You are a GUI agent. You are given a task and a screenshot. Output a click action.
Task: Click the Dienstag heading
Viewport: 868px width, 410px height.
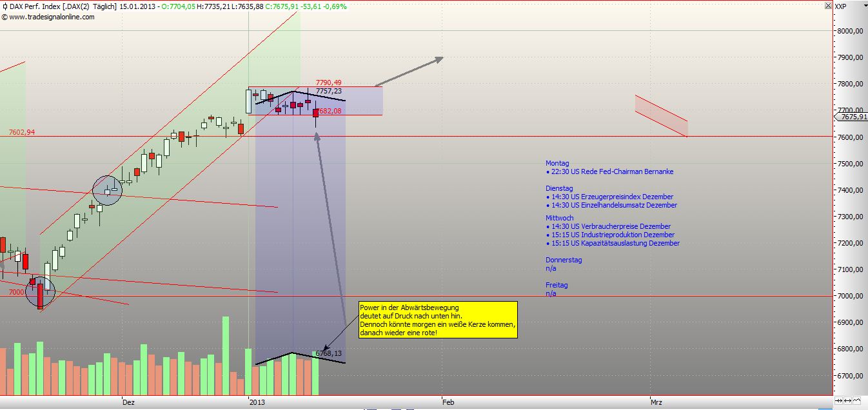tap(559, 188)
